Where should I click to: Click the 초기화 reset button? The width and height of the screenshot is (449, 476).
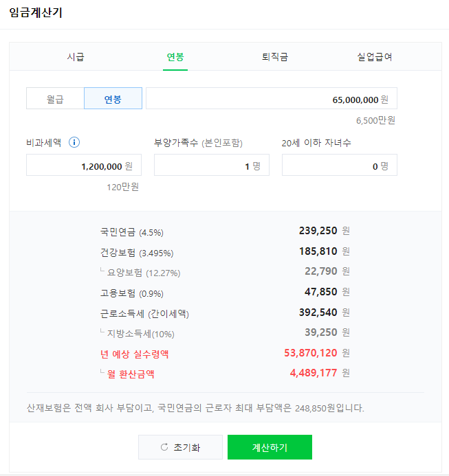(181, 447)
